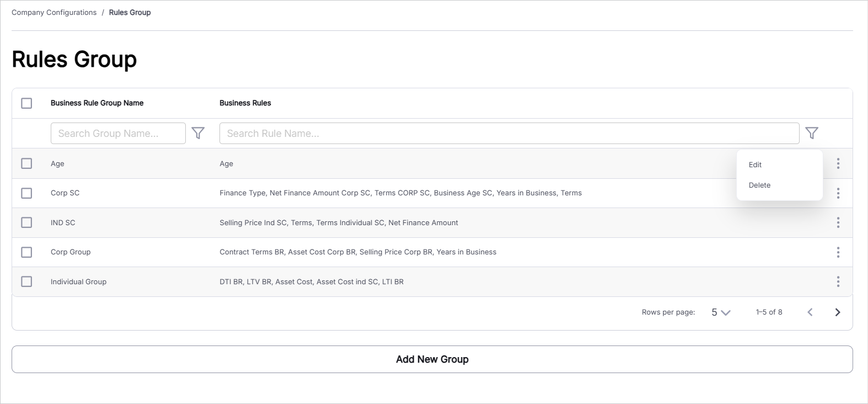Open three-dot menu for IND SC row
The width and height of the screenshot is (868, 404).
838,222
